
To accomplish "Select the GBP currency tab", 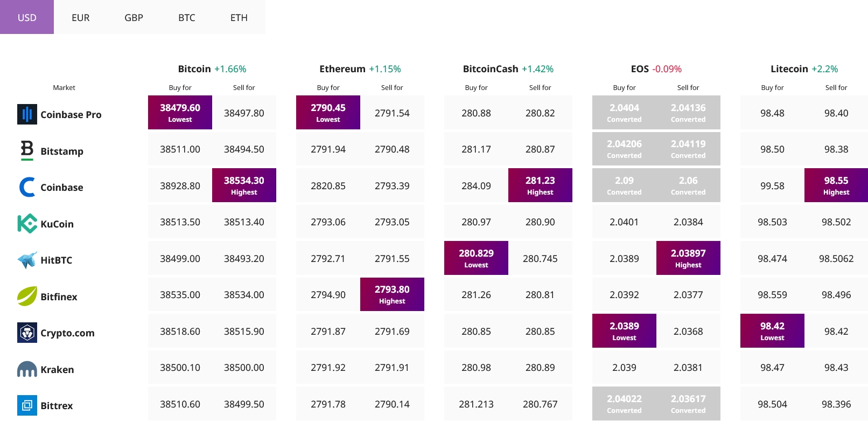I will click(134, 17).
